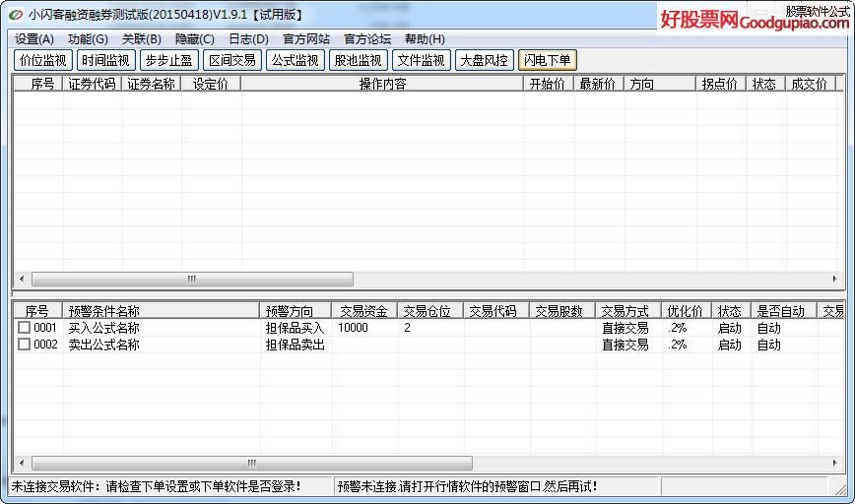Open the 日志(D) menu

pyautogui.click(x=248, y=39)
